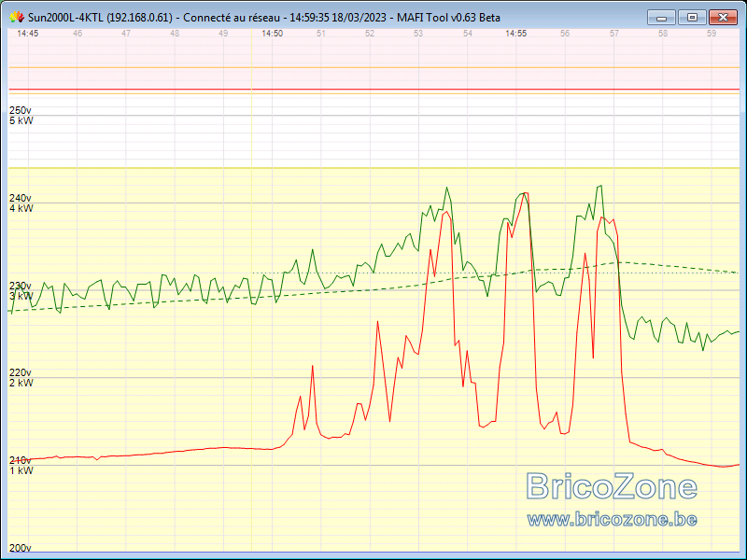Select minute 46 on the time axis
Image resolution: width=747 pixels, height=560 pixels.
tap(78, 34)
